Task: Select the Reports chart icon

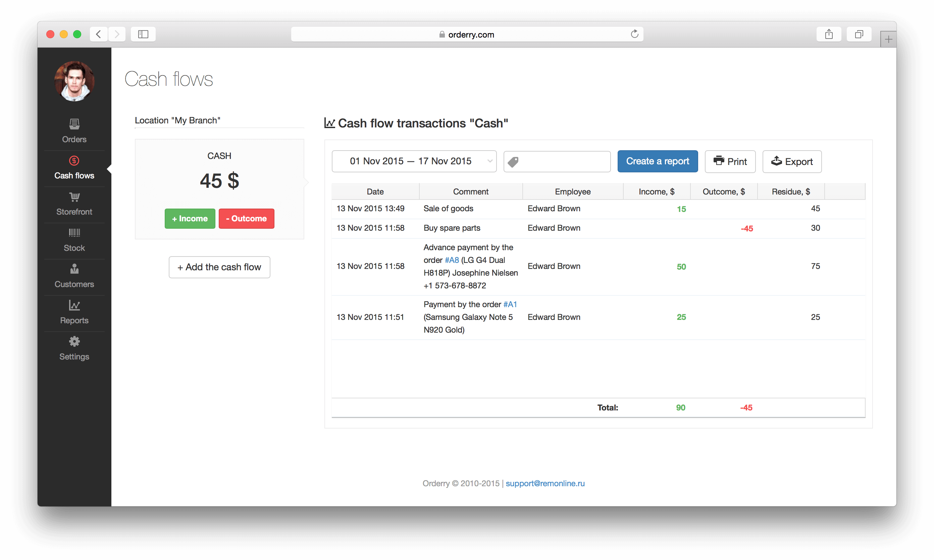Action: 74,305
